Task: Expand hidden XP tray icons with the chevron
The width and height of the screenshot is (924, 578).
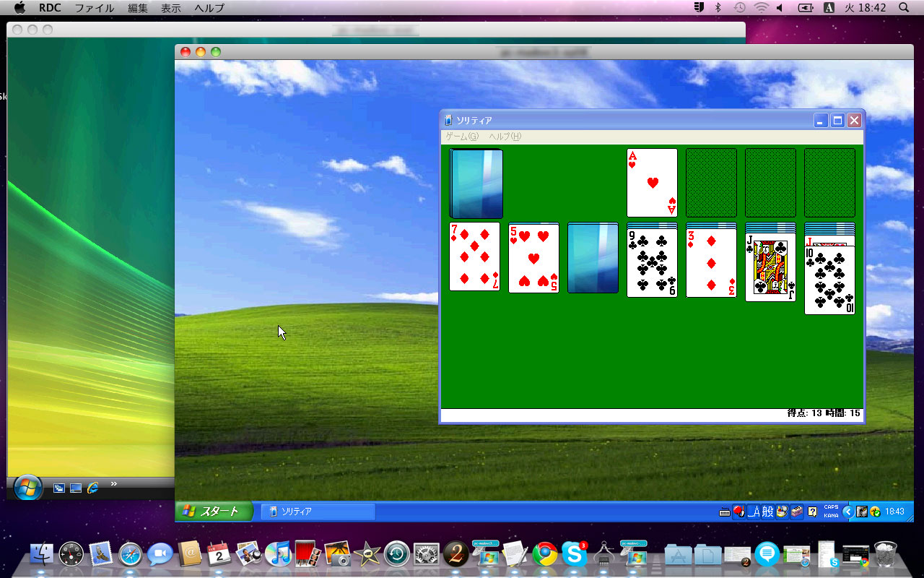Action: [x=847, y=512]
